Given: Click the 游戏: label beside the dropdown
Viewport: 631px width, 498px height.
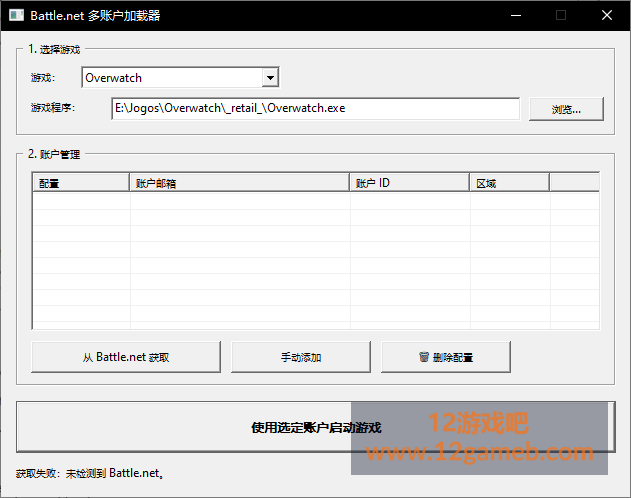Looking at the screenshot, I should click(x=43, y=77).
